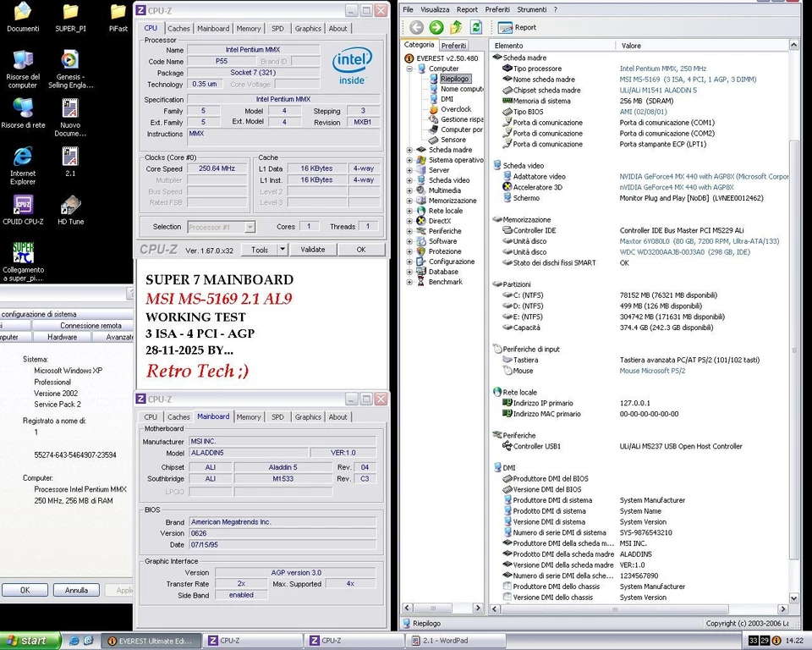Select the CPUID CPU-Z desktop shortcut
This screenshot has width=812, height=650.
click(23, 206)
